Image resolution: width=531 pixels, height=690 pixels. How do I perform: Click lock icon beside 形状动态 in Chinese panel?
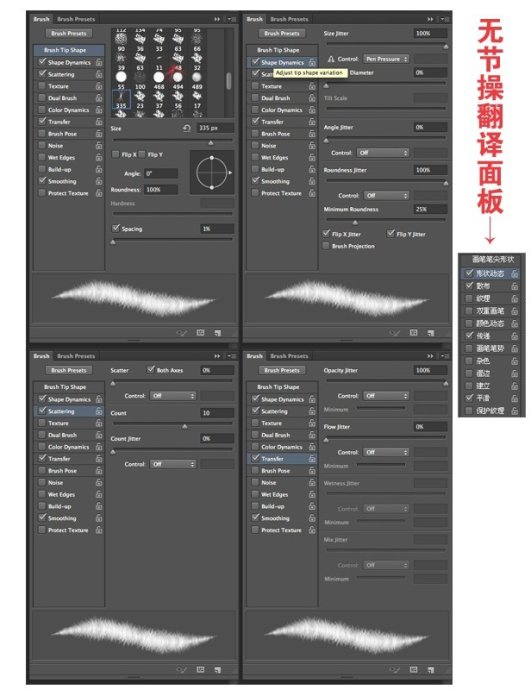tap(514, 274)
